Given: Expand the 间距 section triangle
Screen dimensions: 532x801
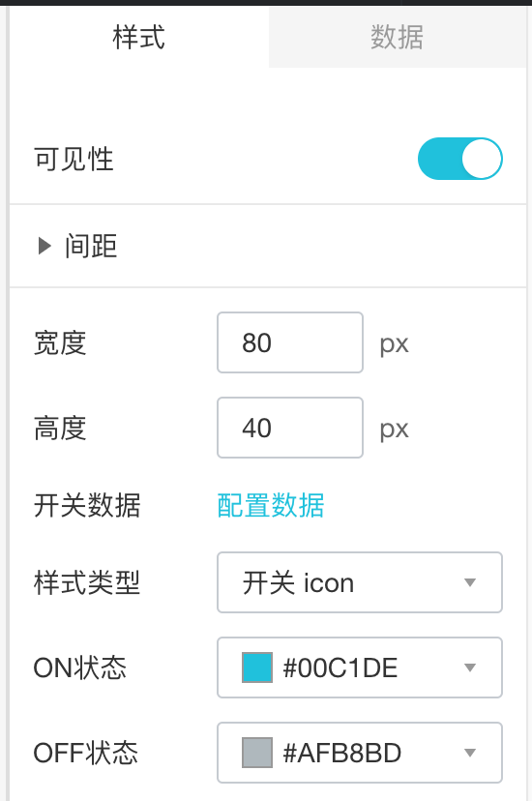Looking at the screenshot, I should click(44, 246).
